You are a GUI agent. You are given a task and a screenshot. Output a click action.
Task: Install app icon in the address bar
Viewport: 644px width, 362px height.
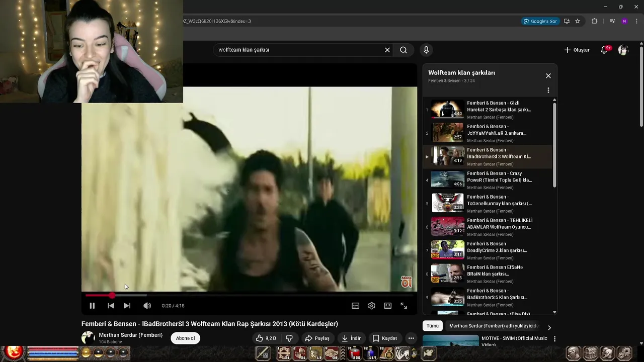pyautogui.click(x=567, y=21)
